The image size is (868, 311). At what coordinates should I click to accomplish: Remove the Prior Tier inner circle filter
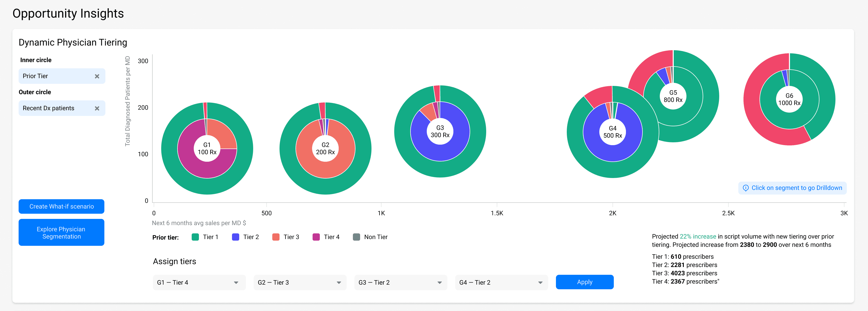pos(97,76)
